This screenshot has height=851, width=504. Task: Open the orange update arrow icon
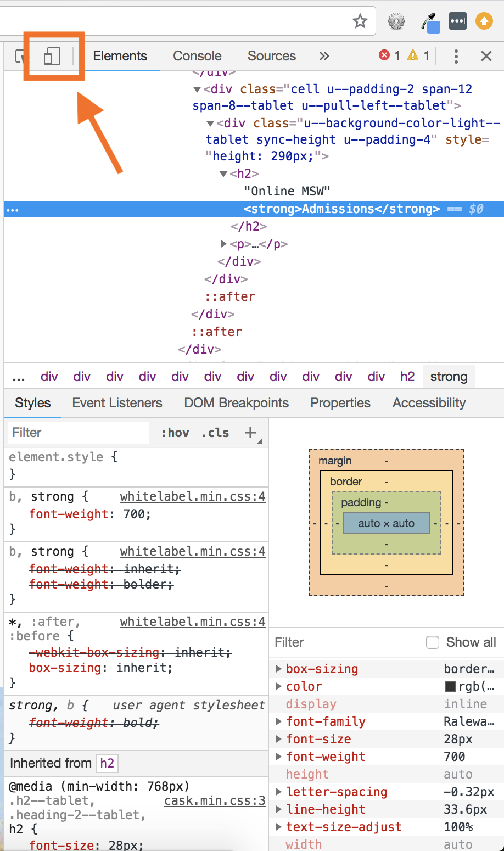click(x=484, y=21)
